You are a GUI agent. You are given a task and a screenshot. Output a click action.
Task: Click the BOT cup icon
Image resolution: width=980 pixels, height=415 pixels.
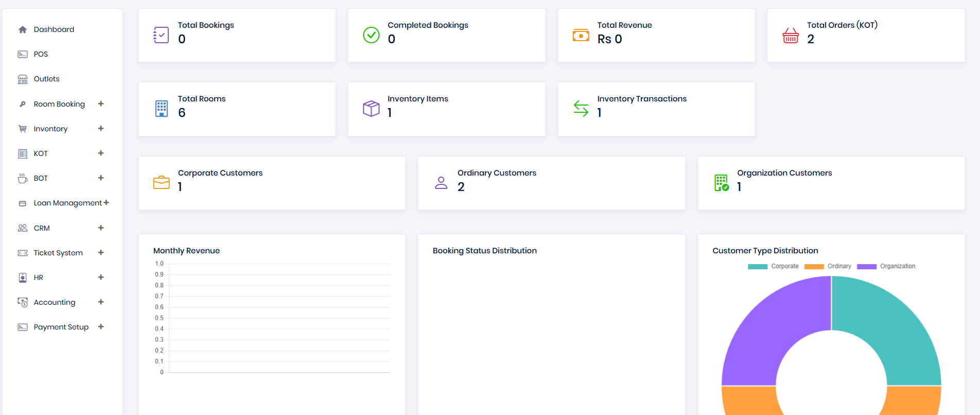[x=23, y=178]
